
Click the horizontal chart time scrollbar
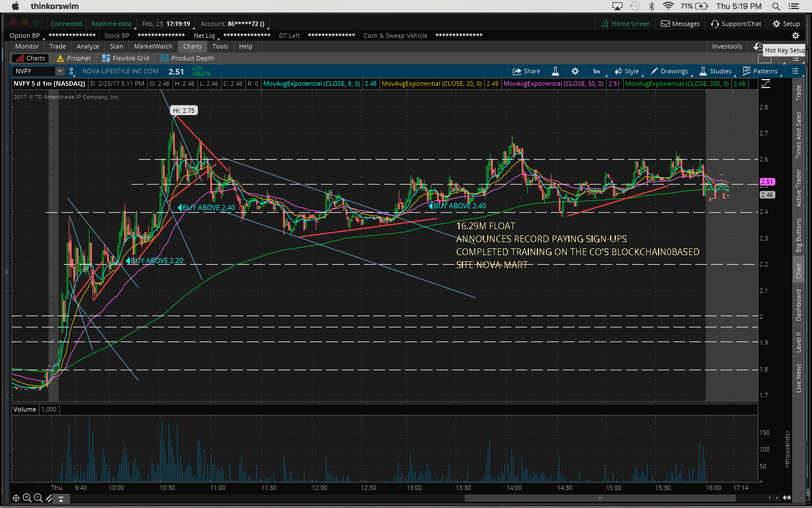(x=599, y=498)
